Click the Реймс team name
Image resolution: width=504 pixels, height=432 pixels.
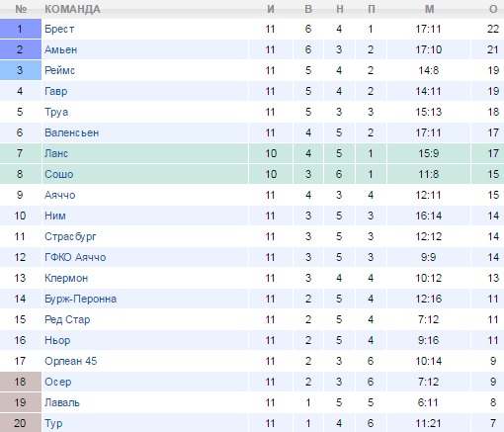tap(59, 70)
